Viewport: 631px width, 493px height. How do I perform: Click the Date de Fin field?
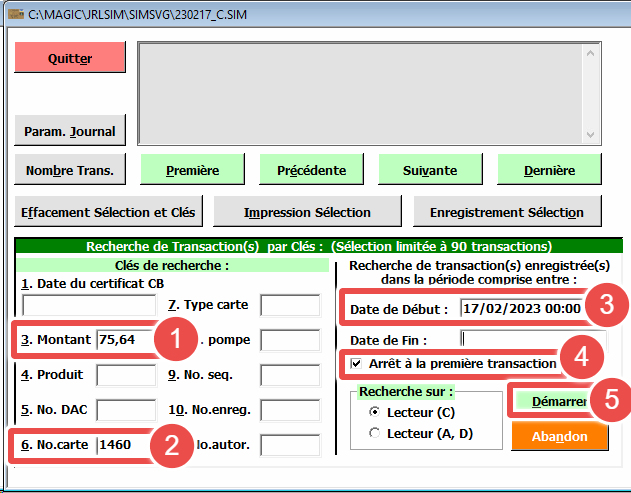click(x=520, y=340)
